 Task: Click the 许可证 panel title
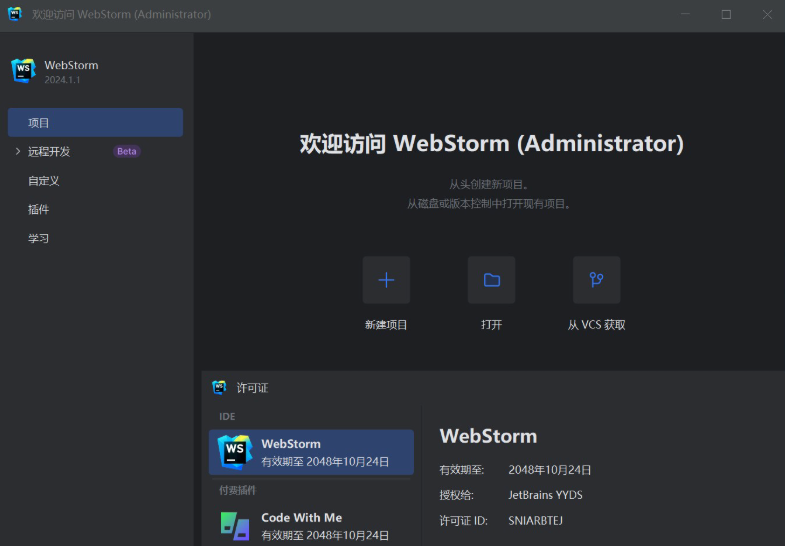coord(252,388)
